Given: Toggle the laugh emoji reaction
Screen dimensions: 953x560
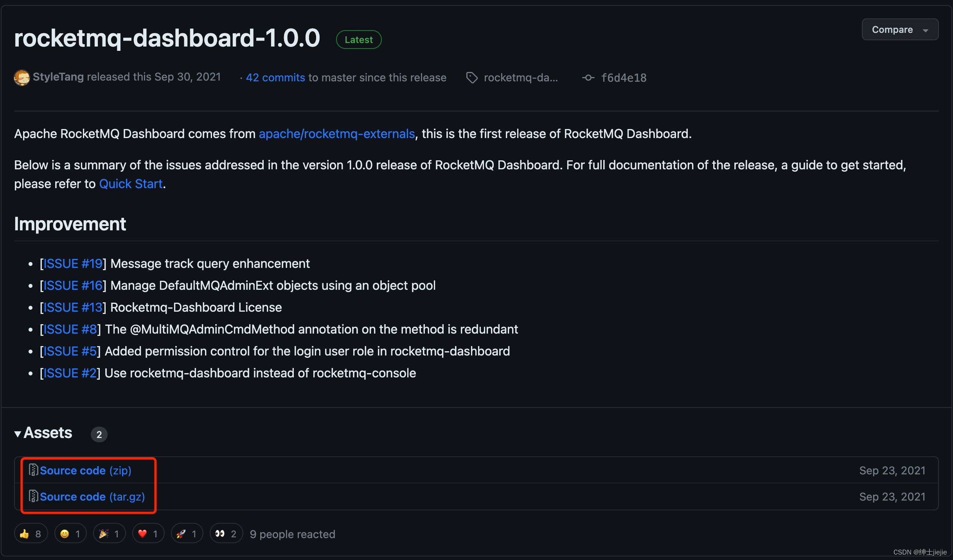Looking at the screenshot, I should click(70, 534).
